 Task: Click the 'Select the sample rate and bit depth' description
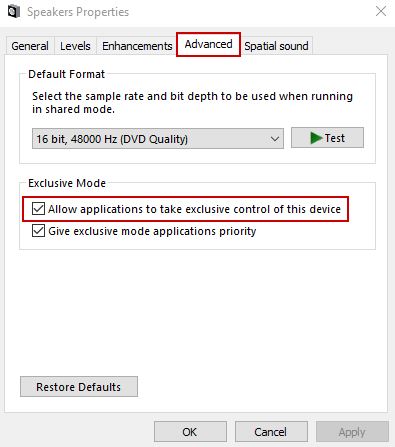[x=192, y=103]
